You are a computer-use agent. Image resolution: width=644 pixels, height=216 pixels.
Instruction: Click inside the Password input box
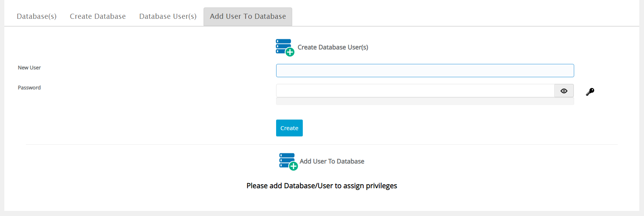click(x=415, y=91)
